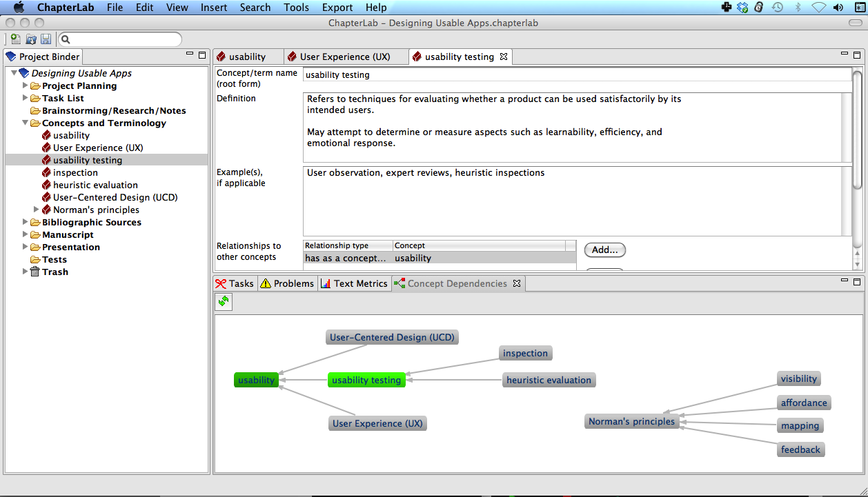The image size is (868, 497).
Task: Close the Concept Dependencies view
Action: coord(516,283)
